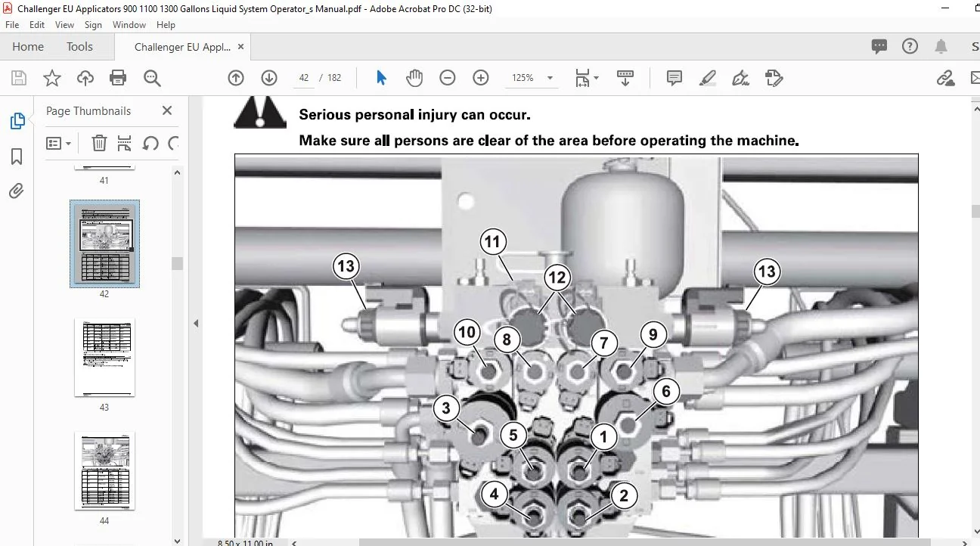Select the page 42 thumbnail
Viewport: 980px width, 546px height.
pyautogui.click(x=104, y=244)
